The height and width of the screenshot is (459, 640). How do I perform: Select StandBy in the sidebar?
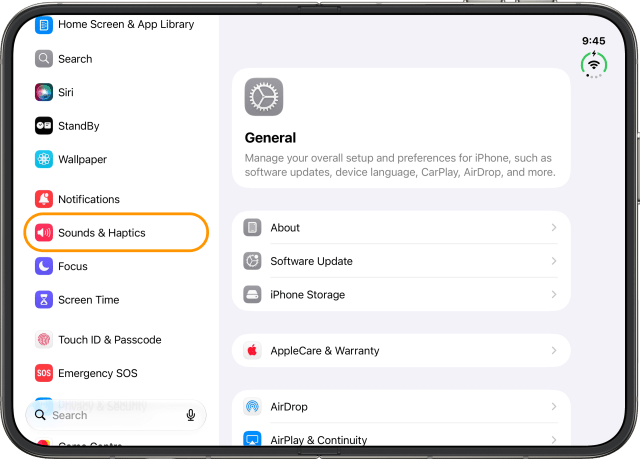[79, 126]
